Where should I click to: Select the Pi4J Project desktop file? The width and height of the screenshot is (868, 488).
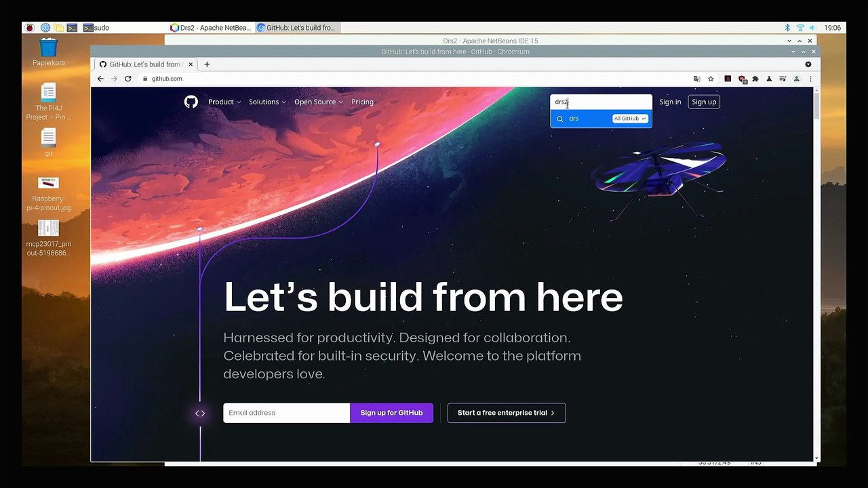[x=49, y=102]
